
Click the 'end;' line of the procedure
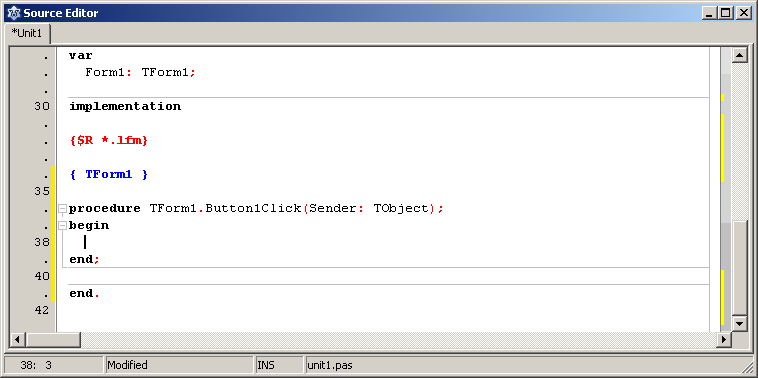[85, 260]
